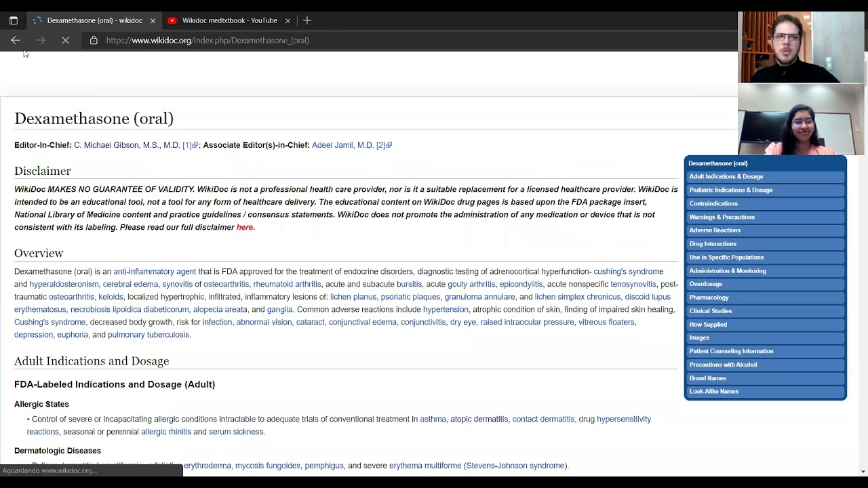
Task: Open lichen planus link
Action: click(353, 297)
